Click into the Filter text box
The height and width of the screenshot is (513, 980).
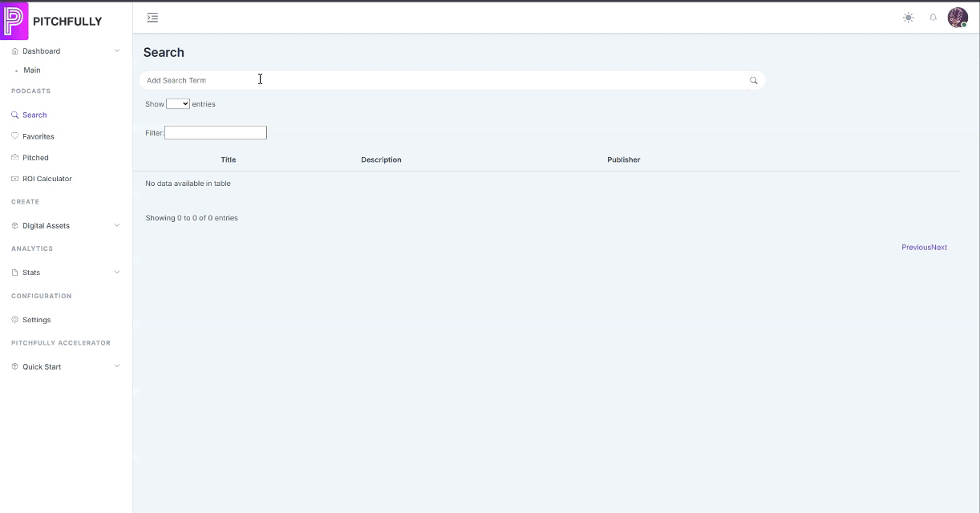pyautogui.click(x=216, y=132)
